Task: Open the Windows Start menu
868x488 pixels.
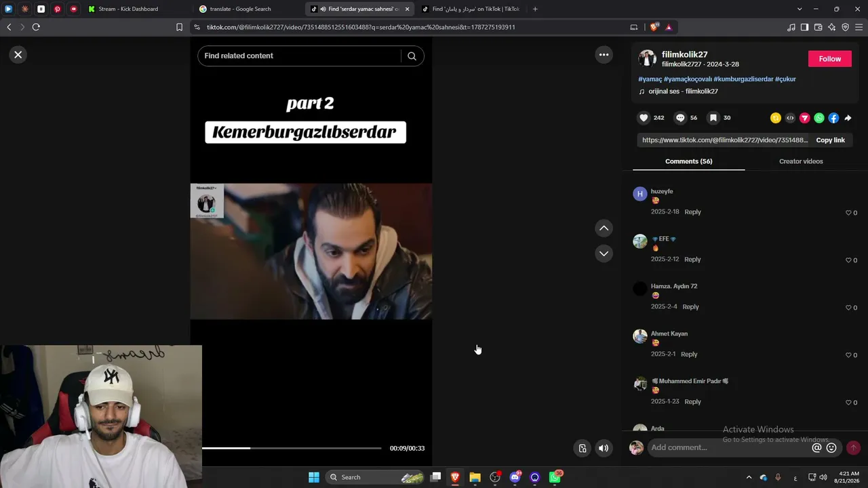Action: (x=314, y=477)
